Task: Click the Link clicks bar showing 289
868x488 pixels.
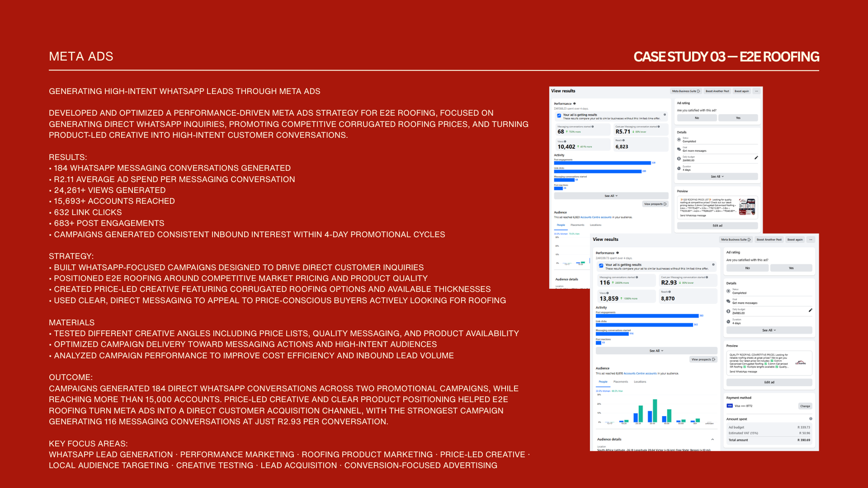Action: point(598,172)
